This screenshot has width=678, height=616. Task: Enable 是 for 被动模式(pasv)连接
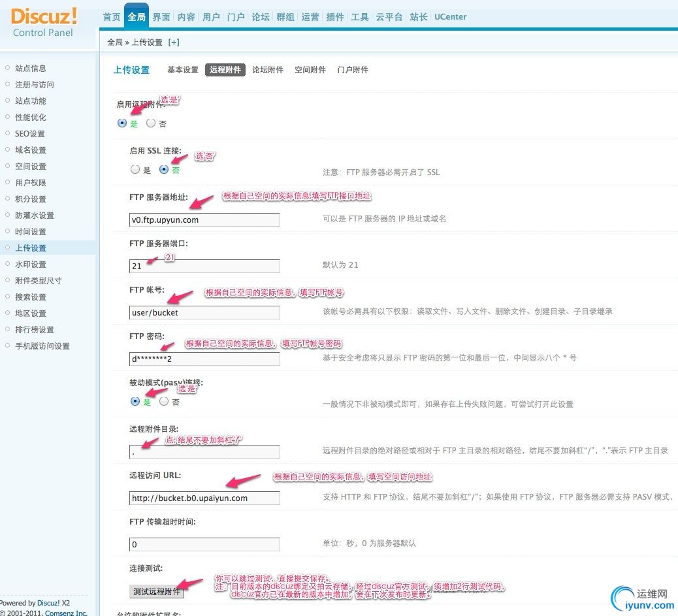pyautogui.click(x=135, y=402)
